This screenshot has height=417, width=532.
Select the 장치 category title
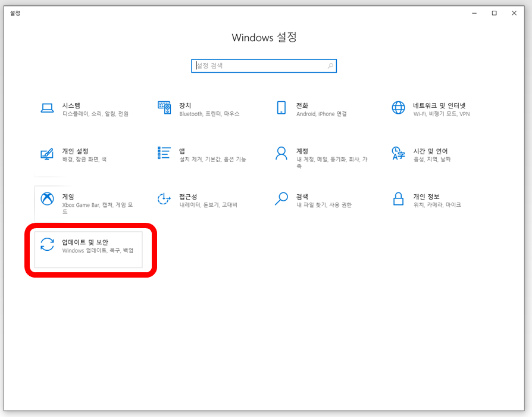pos(185,105)
